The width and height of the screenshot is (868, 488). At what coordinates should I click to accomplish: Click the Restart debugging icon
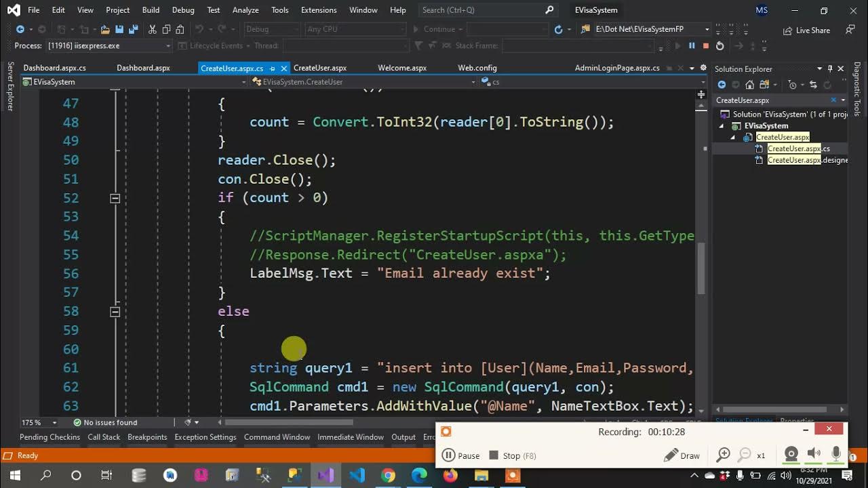coord(719,45)
